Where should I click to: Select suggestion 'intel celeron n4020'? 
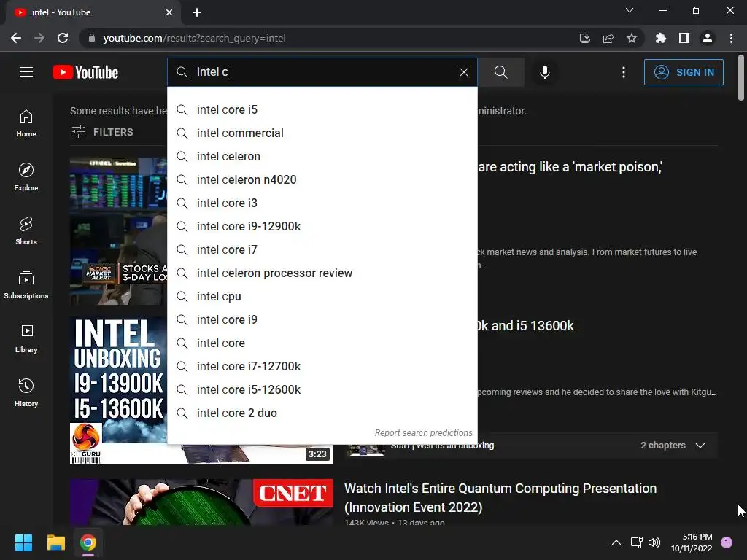[322, 179]
